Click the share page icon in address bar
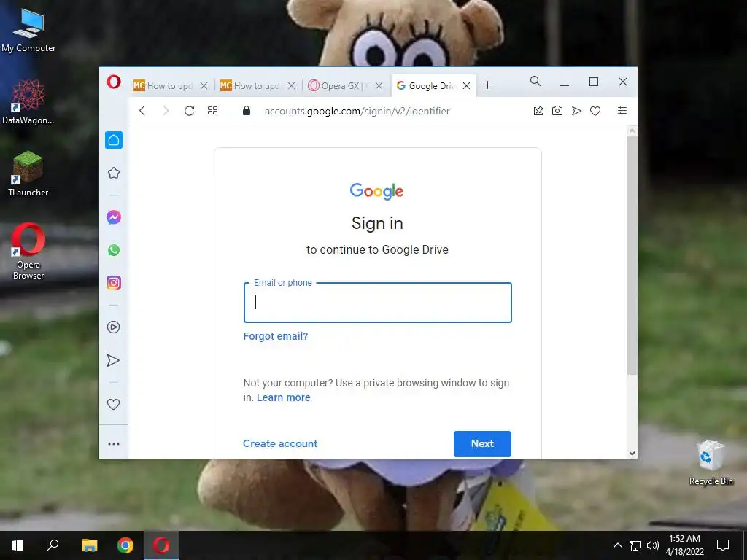Image resolution: width=747 pixels, height=560 pixels. (x=538, y=111)
